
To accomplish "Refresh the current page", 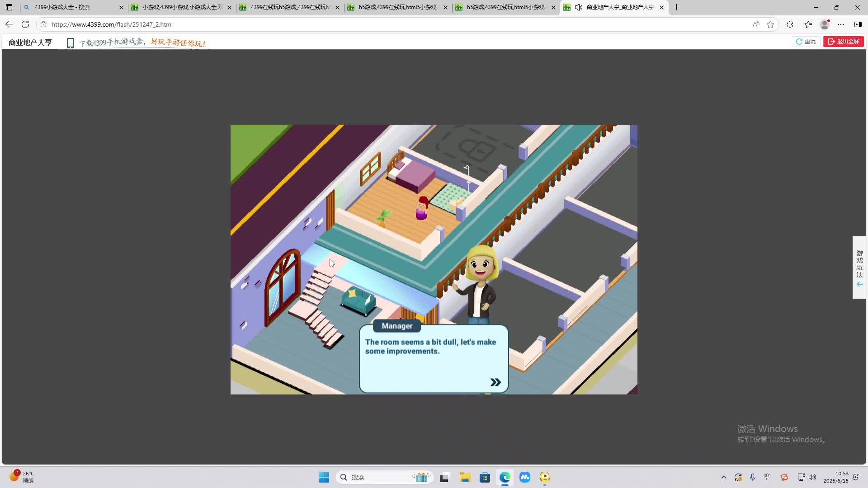I will tap(25, 24).
